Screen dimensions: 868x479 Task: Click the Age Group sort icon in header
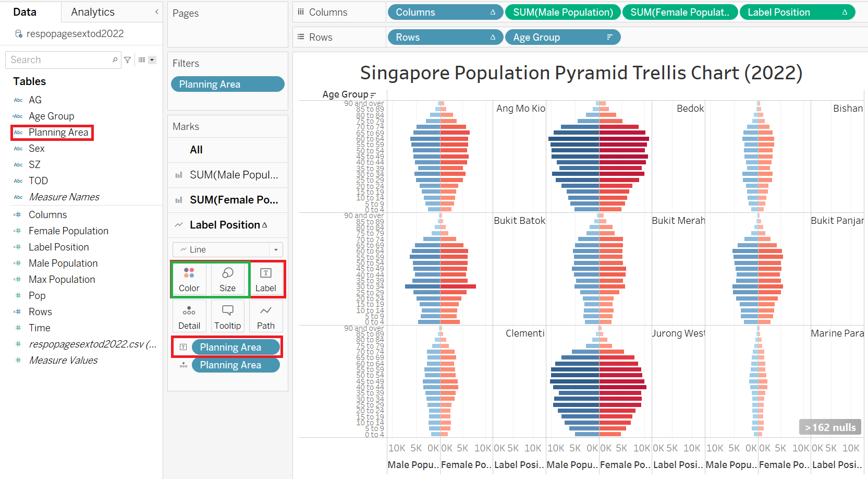(373, 95)
